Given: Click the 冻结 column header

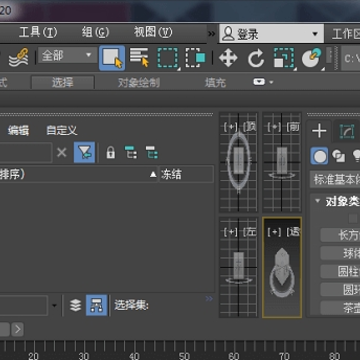Looking at the screenshot, I should click(x=186, y=174).
